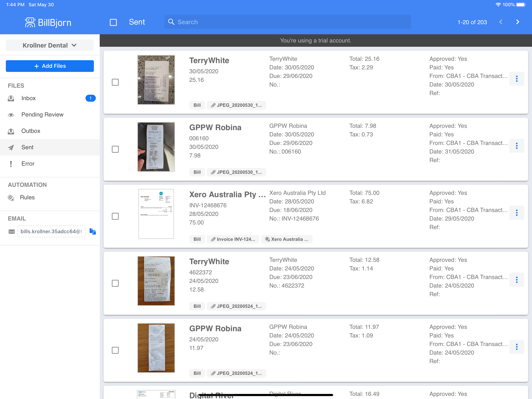Click the GPPW Robina 006160 title
The height and width of the screenshot is (399, 532).
point(215,128)
